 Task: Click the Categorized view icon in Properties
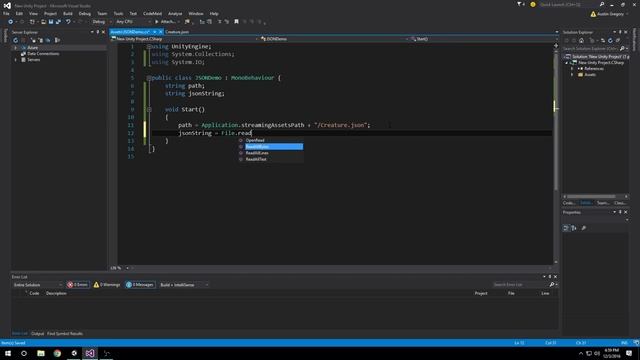coord(566,228)
